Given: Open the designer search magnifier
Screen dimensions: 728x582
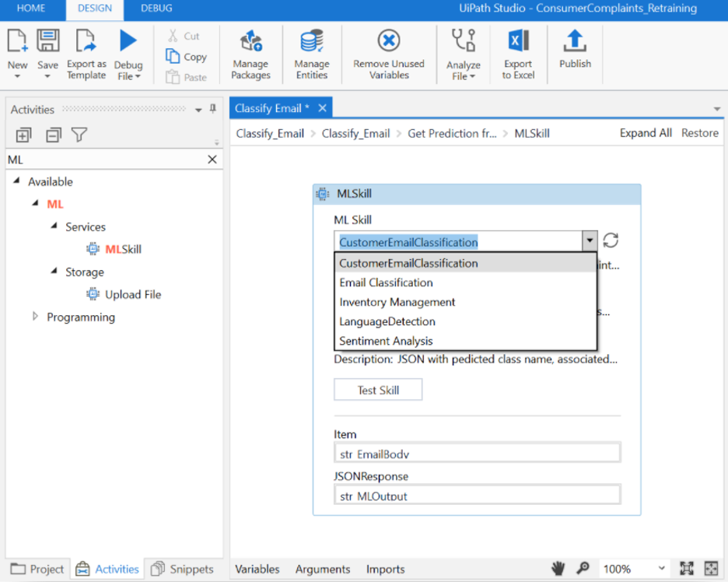Looking at the screenshot, I should coord(583,569).
